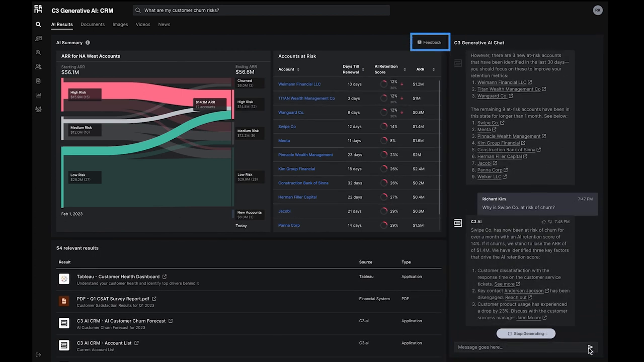
Task: Click the retention score ring for Jacobi
Action: coord(384,211)
